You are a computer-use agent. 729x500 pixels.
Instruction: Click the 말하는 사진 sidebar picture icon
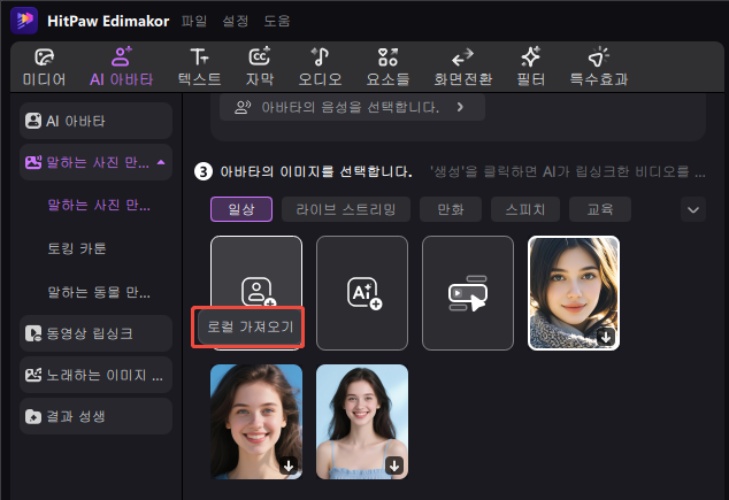33,162
